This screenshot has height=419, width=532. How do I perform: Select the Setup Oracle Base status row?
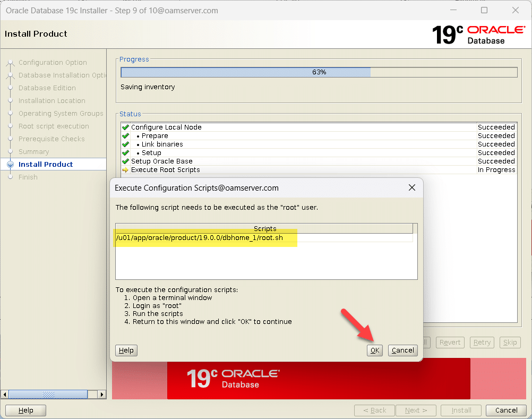pyautogui.click(x=319, y=161)
